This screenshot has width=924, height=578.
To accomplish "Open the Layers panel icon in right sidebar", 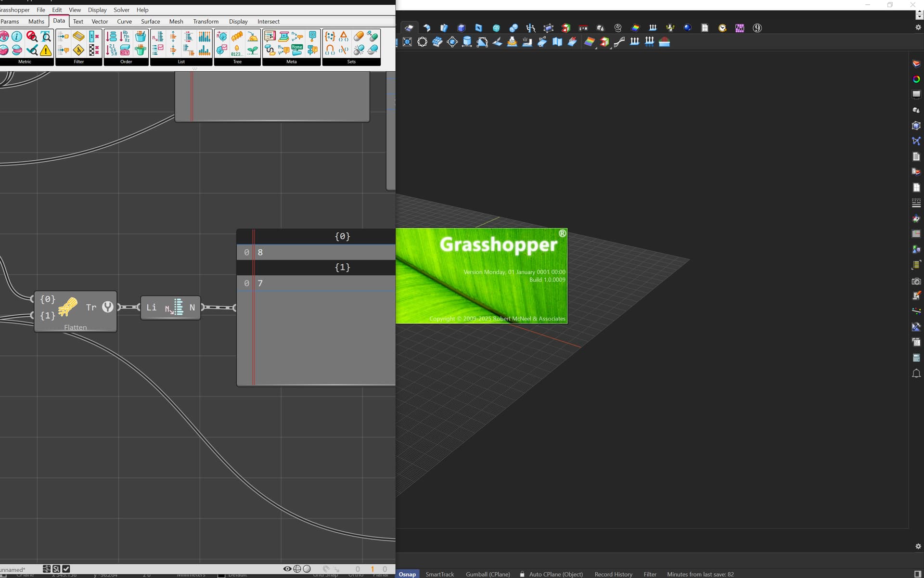I will 916,64.
